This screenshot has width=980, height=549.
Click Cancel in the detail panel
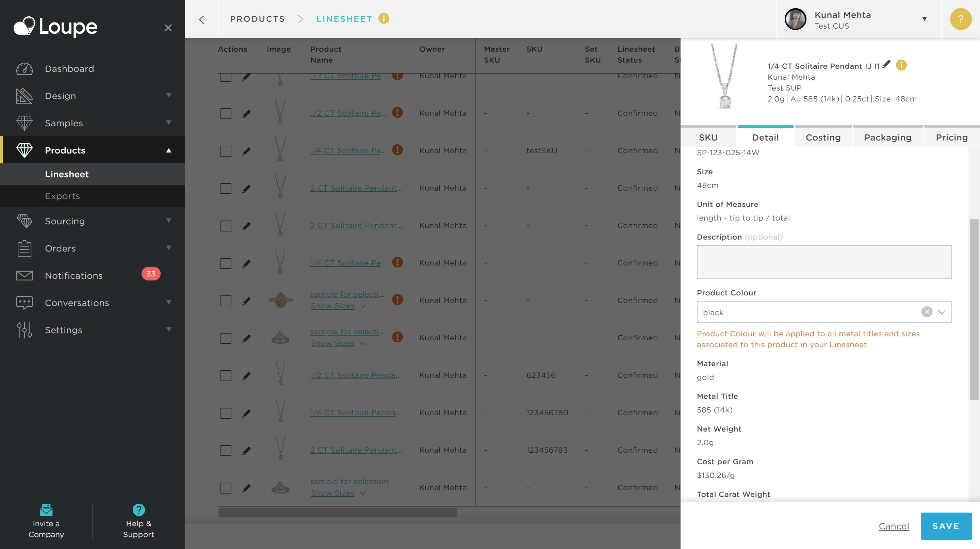(x=894, y=526)
